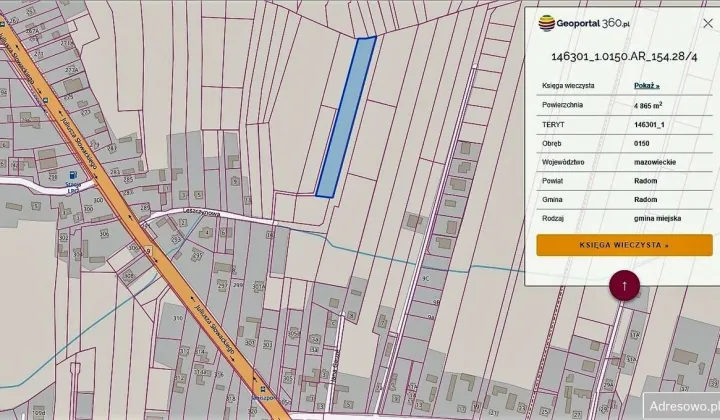Click house number 273A on the map
720x420 pixels.
click(x=71, y=70)
